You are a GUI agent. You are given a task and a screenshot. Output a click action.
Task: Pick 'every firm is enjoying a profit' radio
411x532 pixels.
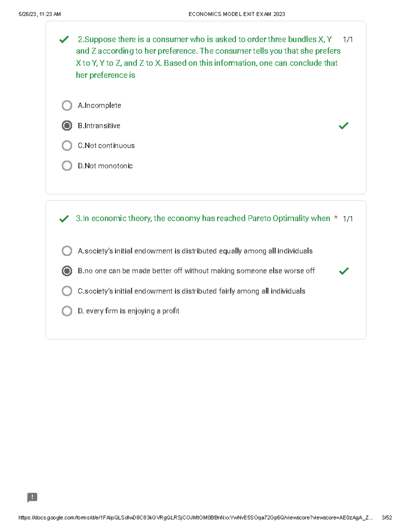click(x=67, y=311)
